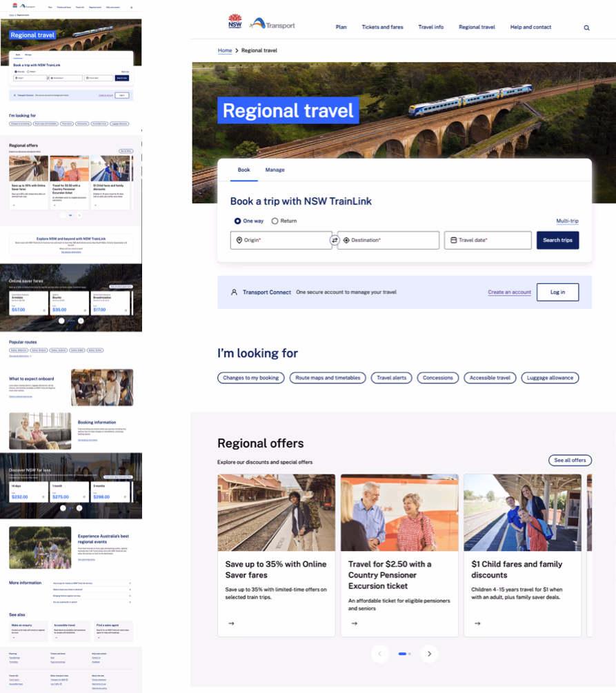The height and width of the screenshot is (693, 616).
Task: Click the arrow on the enlarged Online Saver fares offer card
Action: tap(231, 623)
